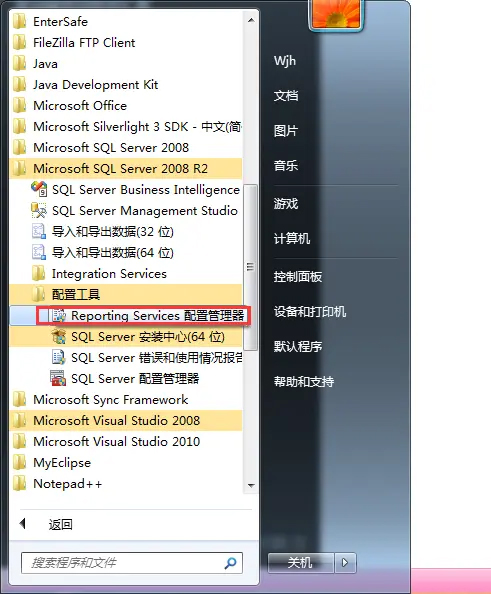Open 默认程序
491x594 pixels.
(x=298, y=347)
